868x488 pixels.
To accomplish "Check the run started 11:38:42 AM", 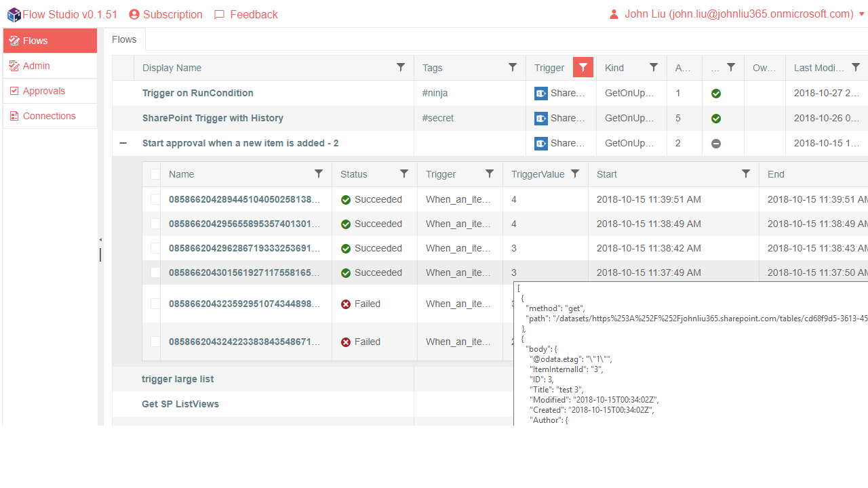I will coord(155,248).
